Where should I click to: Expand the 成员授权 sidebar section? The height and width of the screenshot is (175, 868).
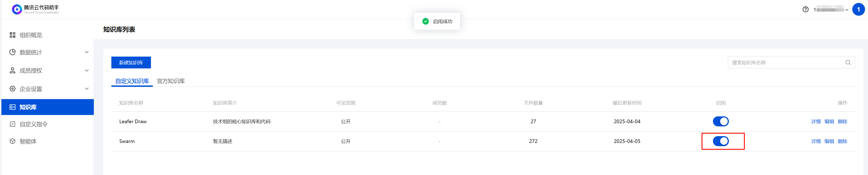87,70
